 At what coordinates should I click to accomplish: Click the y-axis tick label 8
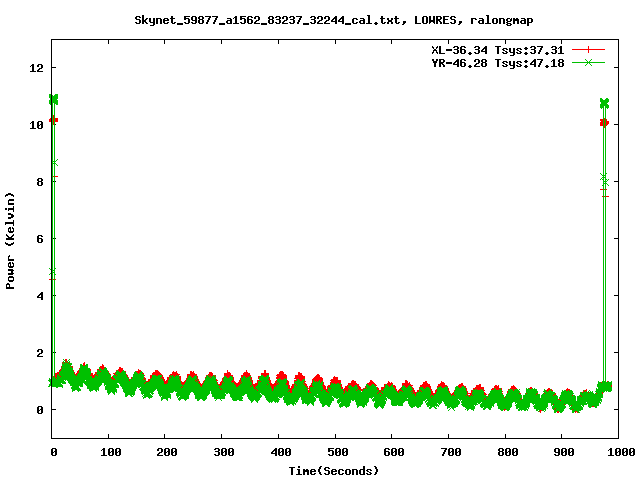(x=40, y=182)
